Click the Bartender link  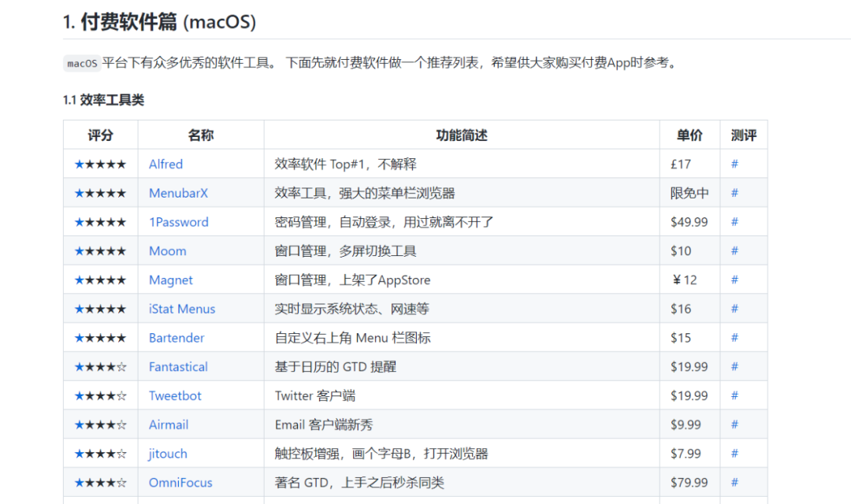(177, 338)
